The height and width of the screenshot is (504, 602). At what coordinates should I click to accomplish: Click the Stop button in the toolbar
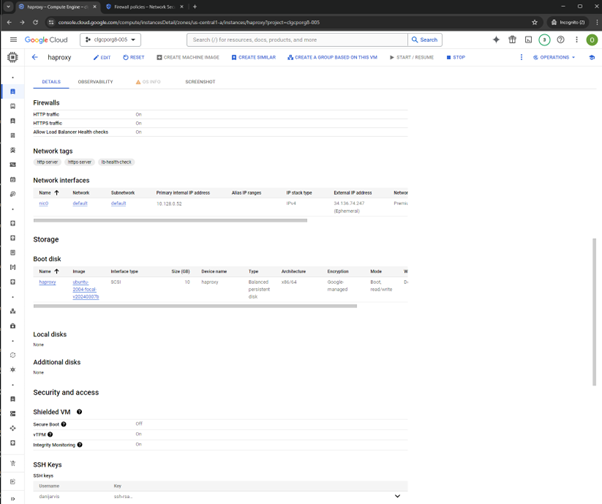click(456, 57)
